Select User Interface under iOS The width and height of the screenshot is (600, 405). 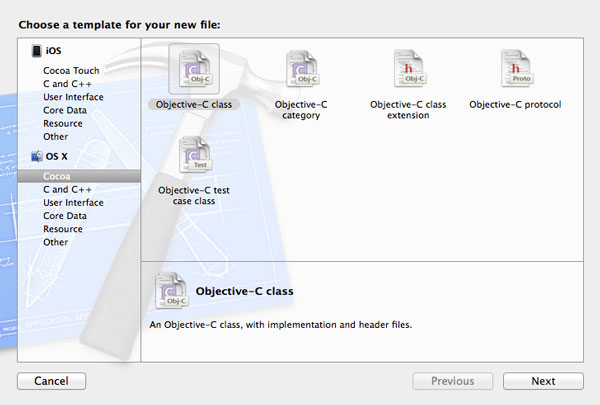click(73, 97)
